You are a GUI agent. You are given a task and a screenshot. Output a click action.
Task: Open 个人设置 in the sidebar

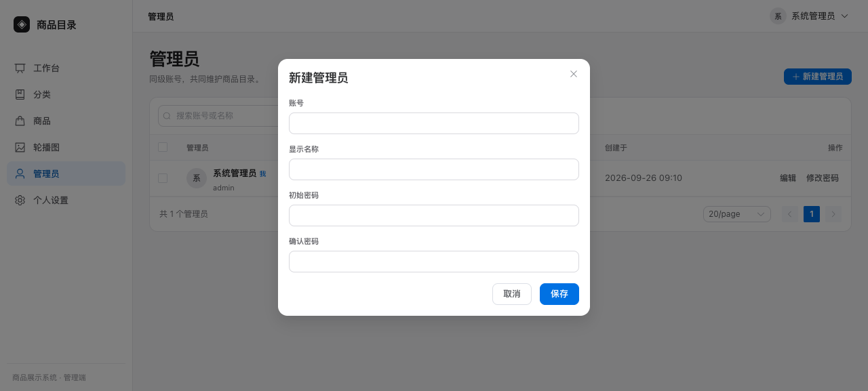66,201
